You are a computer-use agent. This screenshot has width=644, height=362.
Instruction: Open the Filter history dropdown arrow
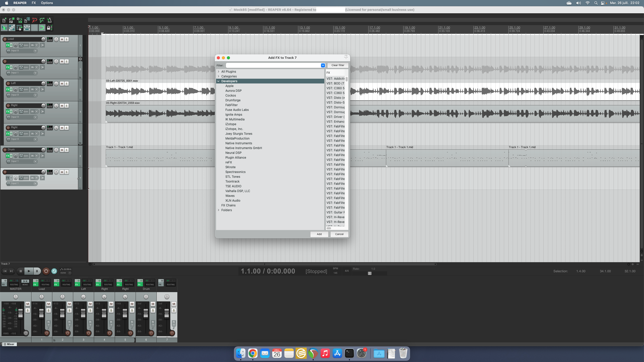coord(323,65)
